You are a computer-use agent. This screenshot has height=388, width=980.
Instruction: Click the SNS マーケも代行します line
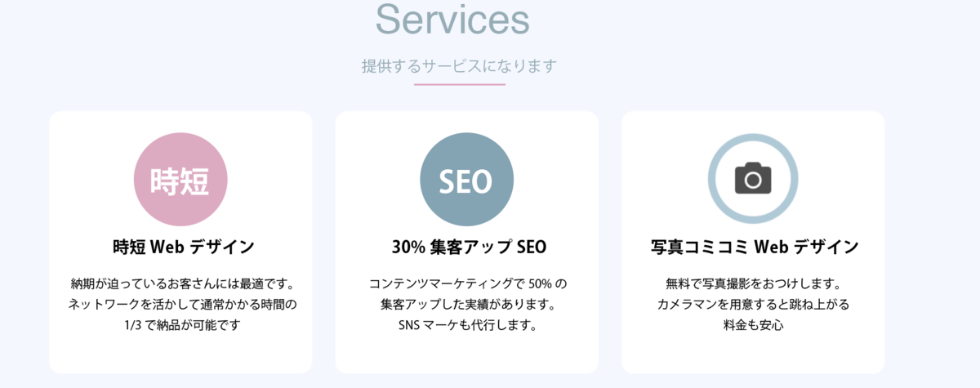point(468,326)
